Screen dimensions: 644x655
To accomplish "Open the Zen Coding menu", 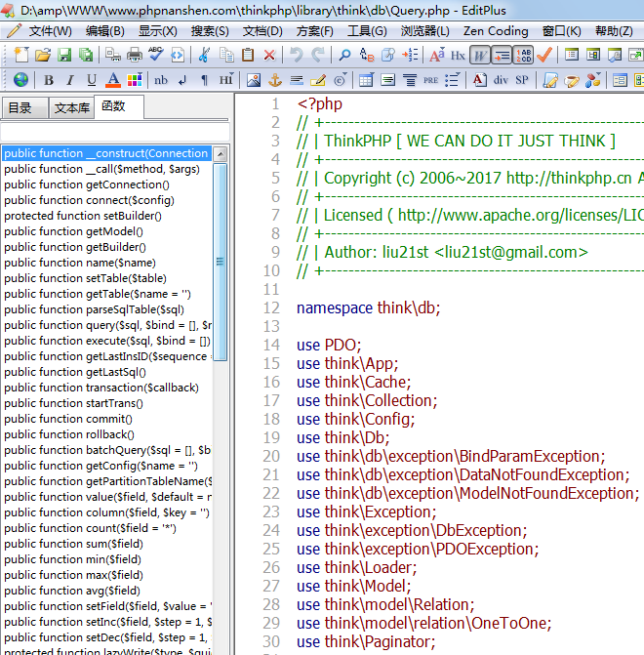I will (496, 31).
